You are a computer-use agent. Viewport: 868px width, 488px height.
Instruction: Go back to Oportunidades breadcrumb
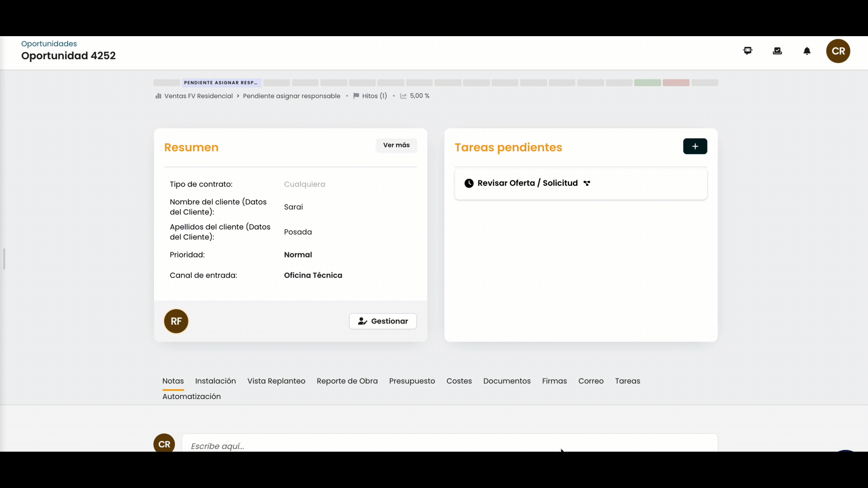[x=49, y=44]
